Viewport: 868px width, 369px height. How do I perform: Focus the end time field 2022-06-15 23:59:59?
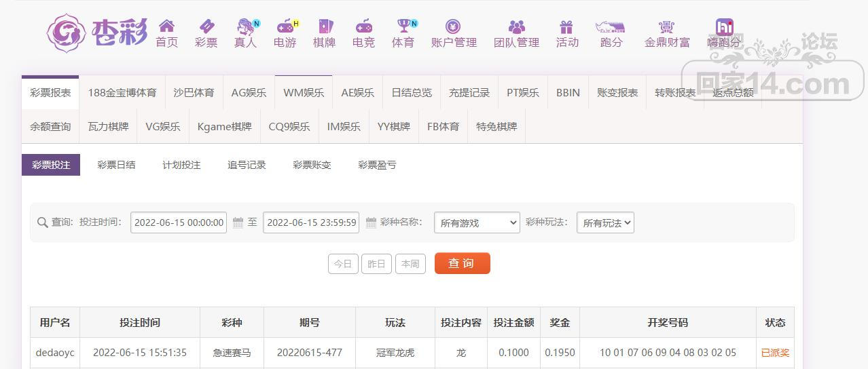(x=311, y=222)
